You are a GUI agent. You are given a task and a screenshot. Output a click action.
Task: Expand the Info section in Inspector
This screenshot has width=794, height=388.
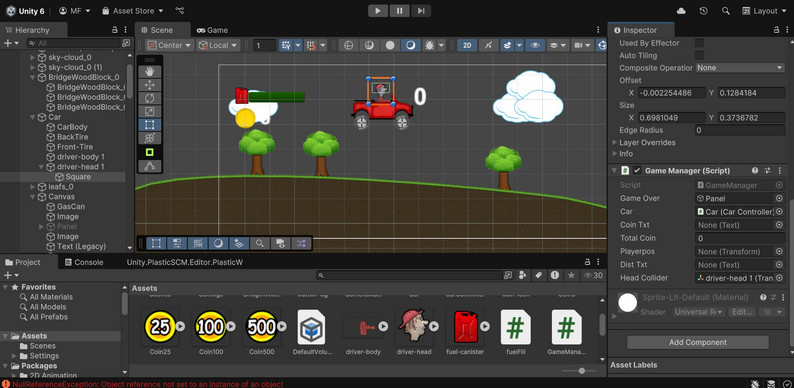pos(615,153)
